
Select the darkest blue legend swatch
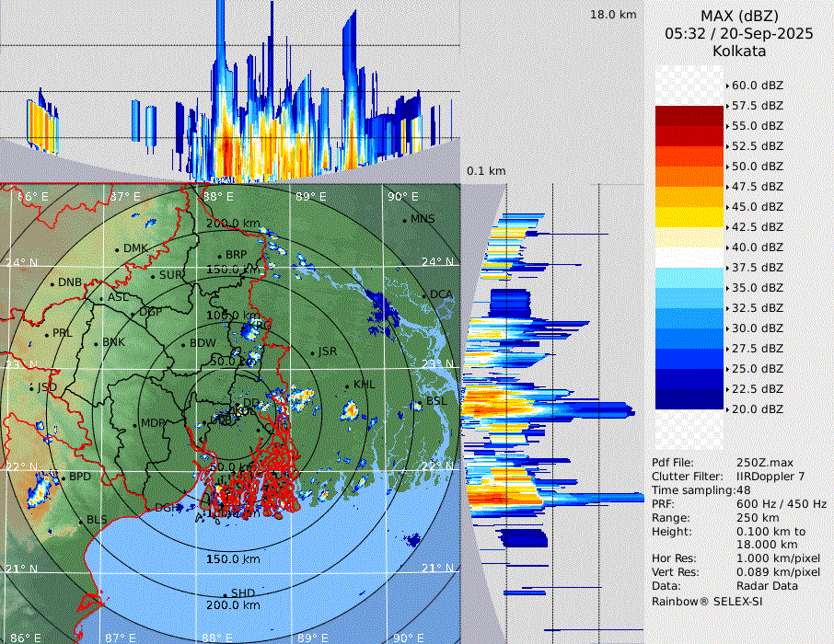tap(689, 399)
